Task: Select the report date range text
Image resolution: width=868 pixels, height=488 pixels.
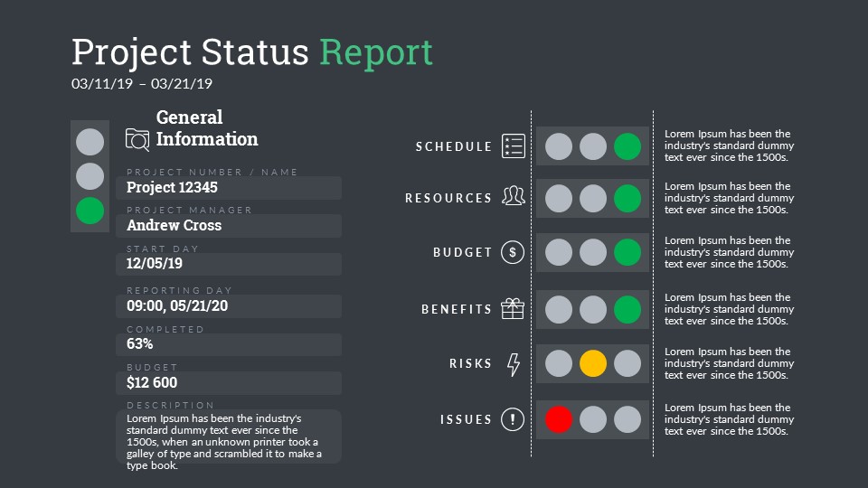Action: click(x=142, y=84)
